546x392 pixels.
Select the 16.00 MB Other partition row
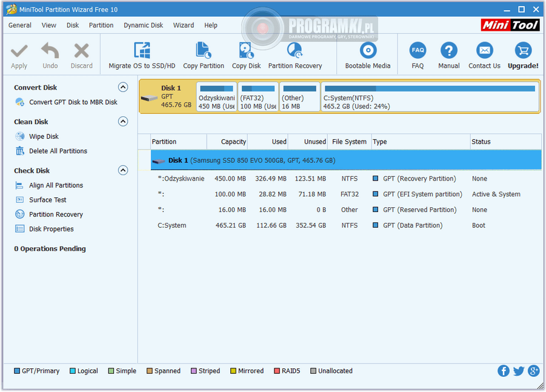346,210
